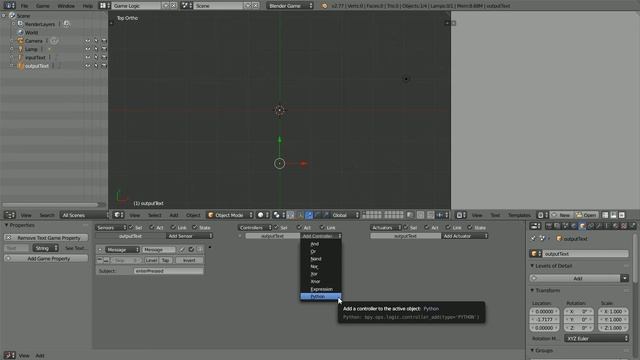Collapse the Levels of Detail panel

[551, 266]
